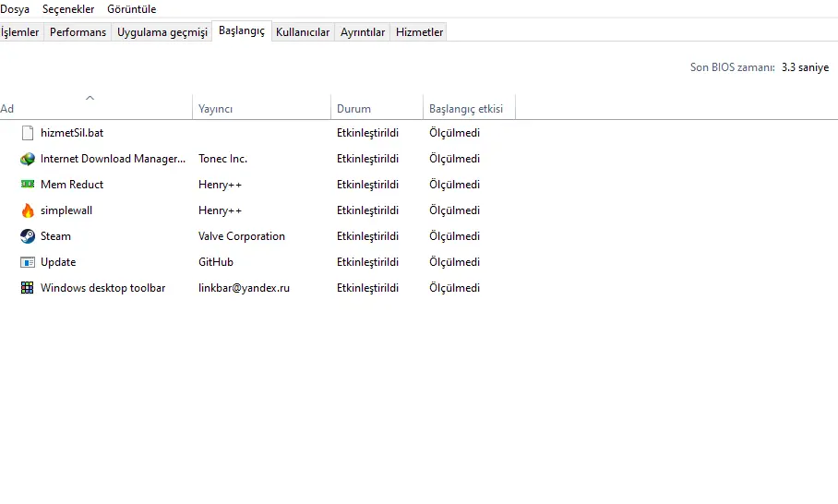Click Etkinleştirildi status of simplewall
838x504 pixels.
point(367,210)
